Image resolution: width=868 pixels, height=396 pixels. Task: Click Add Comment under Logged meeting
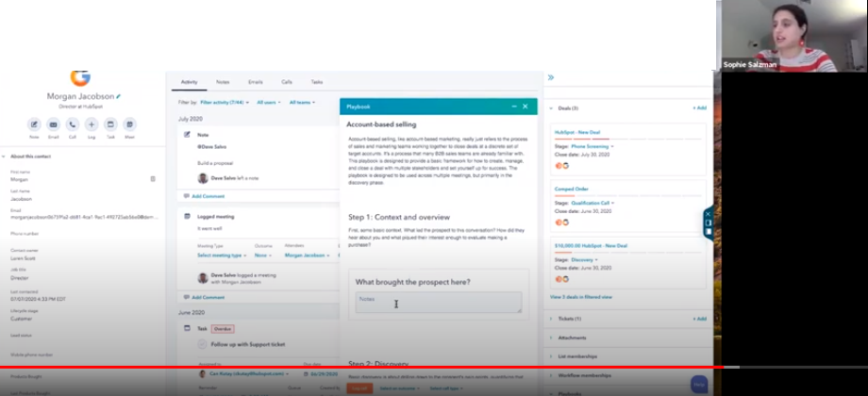[209, 298]
